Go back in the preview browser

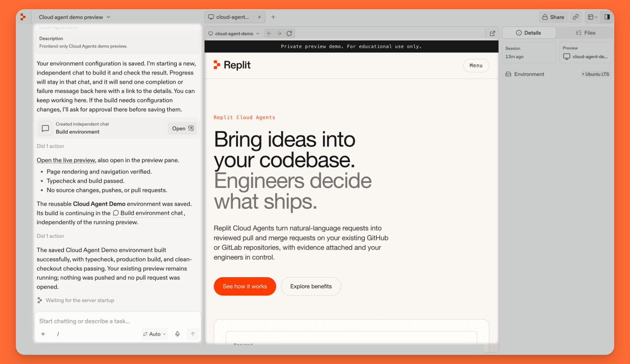tap(269, 33)
